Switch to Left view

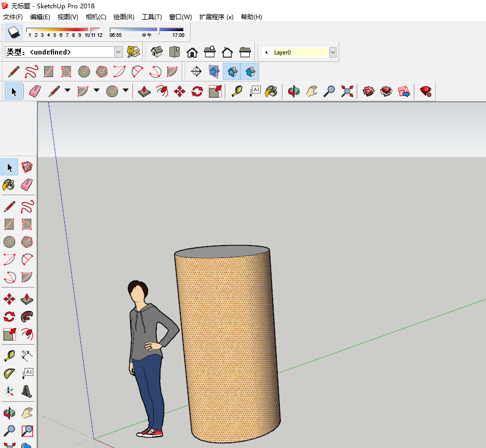[x=245, y=52]
